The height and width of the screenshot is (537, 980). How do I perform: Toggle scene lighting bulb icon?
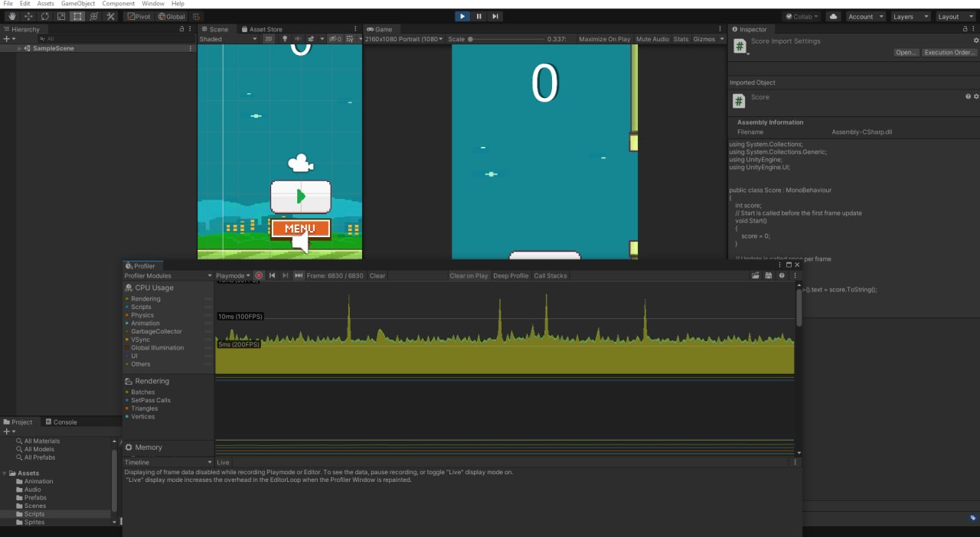click(x=285, y=39)
